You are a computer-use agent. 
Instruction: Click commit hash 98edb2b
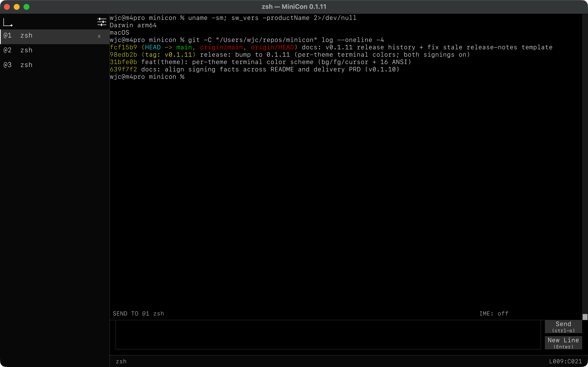coord(123,55)
